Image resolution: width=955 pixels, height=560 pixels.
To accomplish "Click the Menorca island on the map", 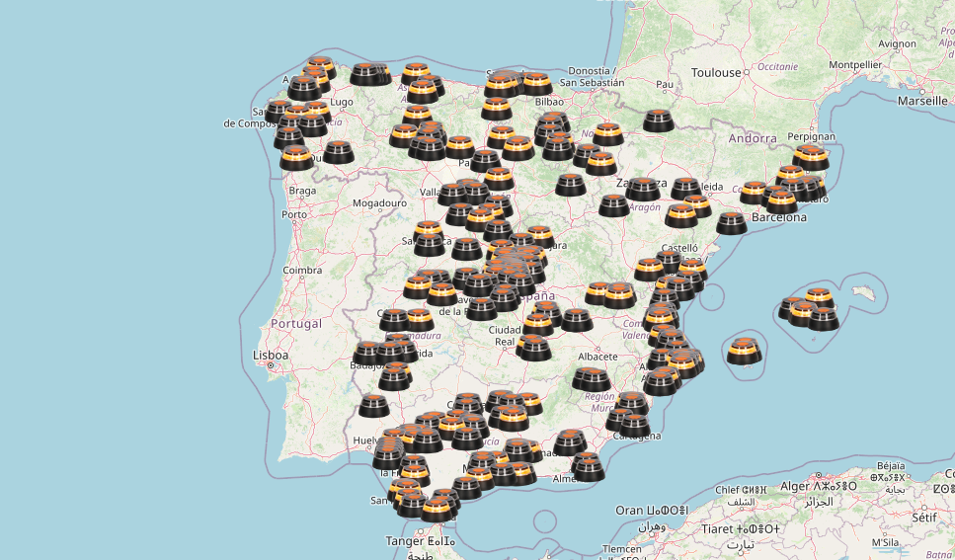I will click(x=864, y=292).
